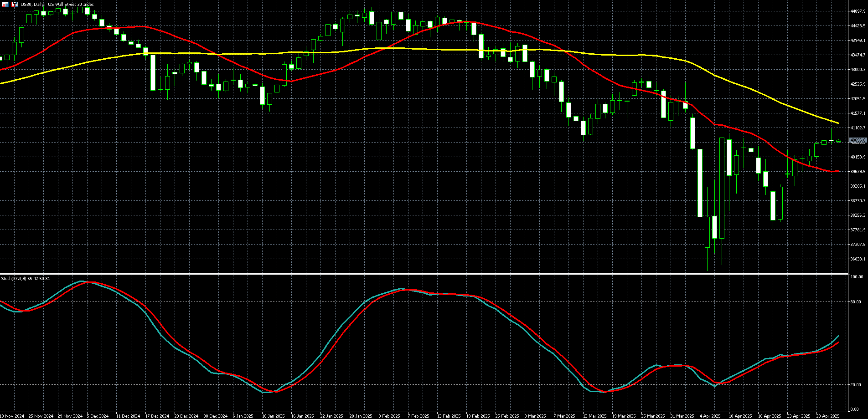Click the current price tag 40696.8
Image resolution: width=868 pixels, height=419 pixels.
858,140
